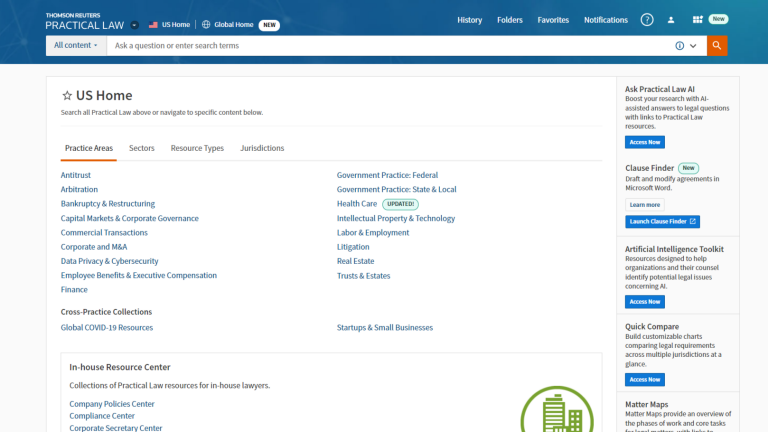This screenshot has height=432, width=768.
Task: Click the star icon beside US Home
Action: [67, 96]
